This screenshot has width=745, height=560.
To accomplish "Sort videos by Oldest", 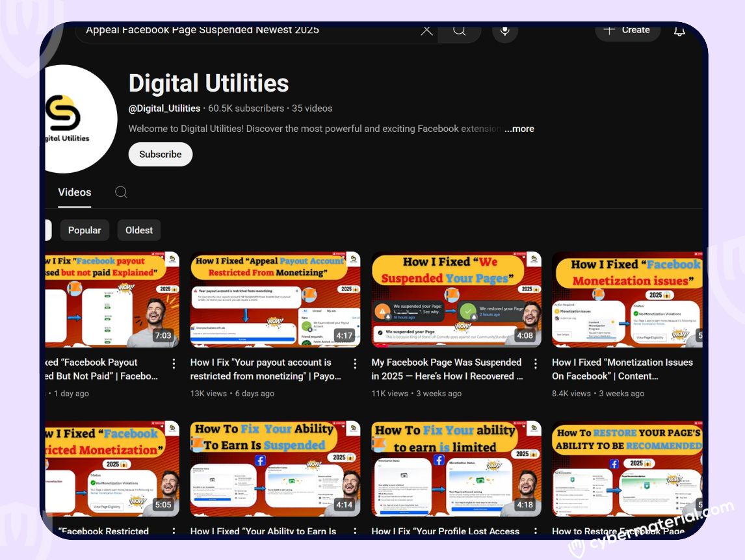I will point(139,231).
